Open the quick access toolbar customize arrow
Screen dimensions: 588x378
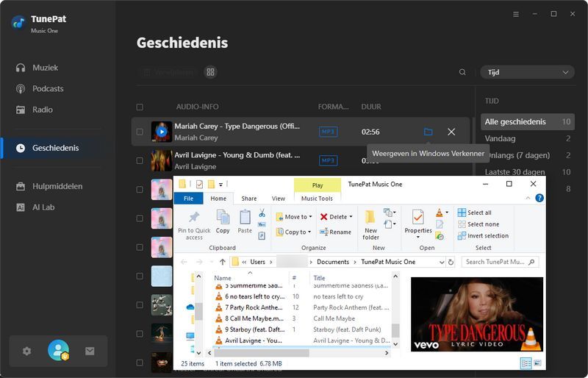pos(221,185)
